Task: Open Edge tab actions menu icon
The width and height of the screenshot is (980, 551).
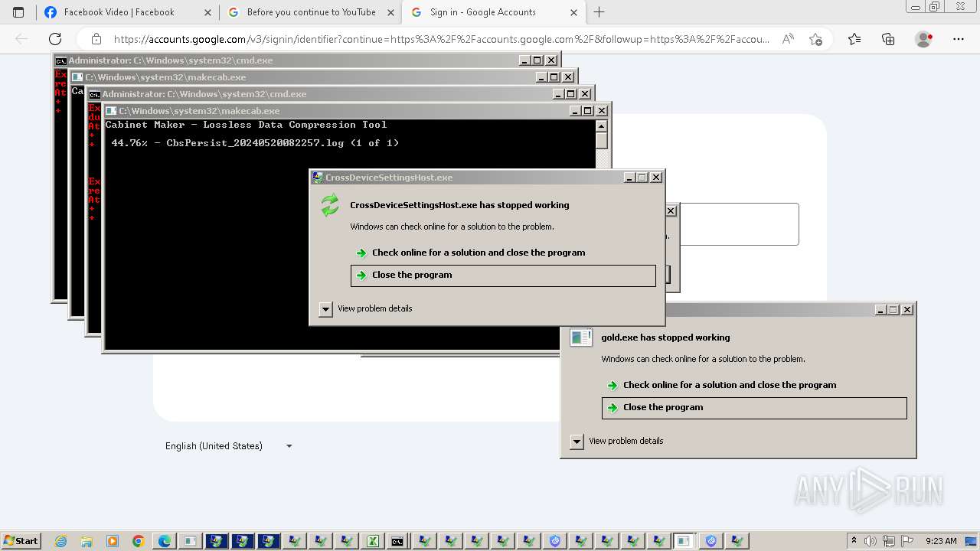Action: [18, 12]
